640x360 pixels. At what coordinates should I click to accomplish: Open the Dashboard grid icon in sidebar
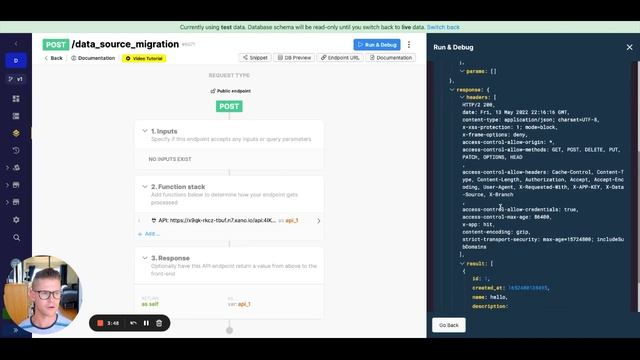pos(16,98)
